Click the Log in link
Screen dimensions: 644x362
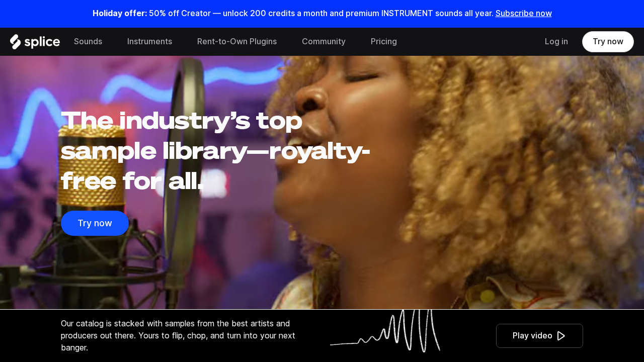coord(556,42)
